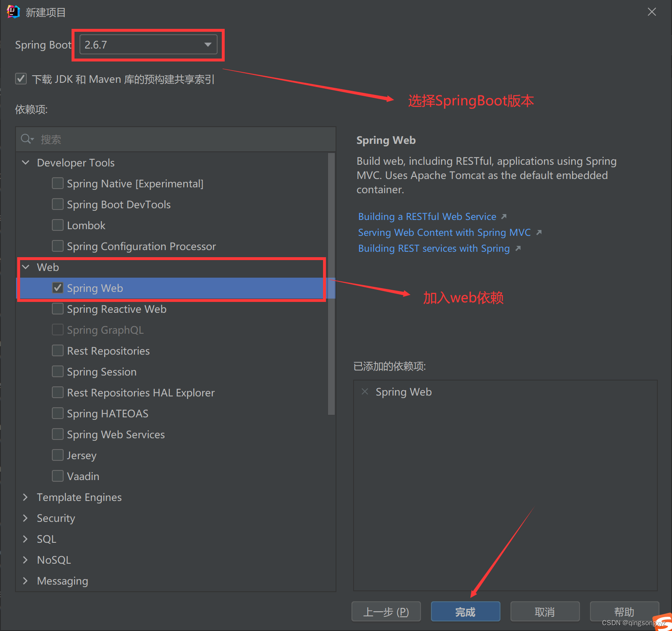Click the 取消 cancel button
This screenshot has width=672, height=631.
pyautogui.click(x=545, y=612)
